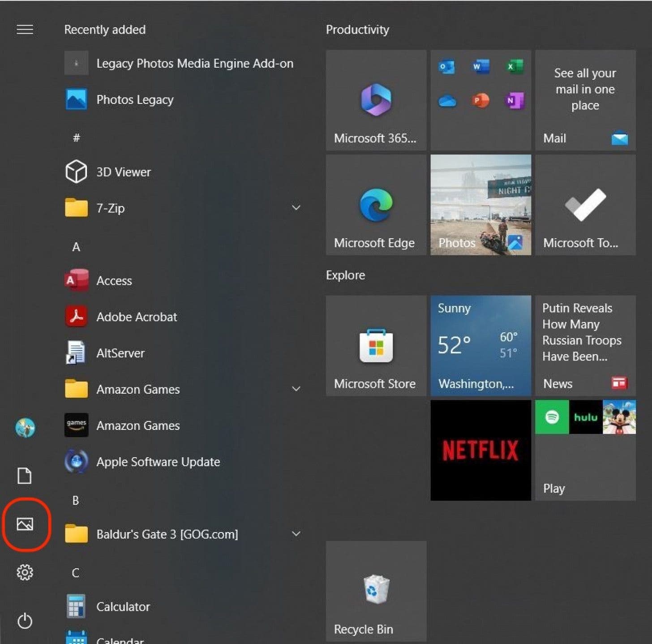
Task: Click the Power button icon
Action: coord(25,621)
